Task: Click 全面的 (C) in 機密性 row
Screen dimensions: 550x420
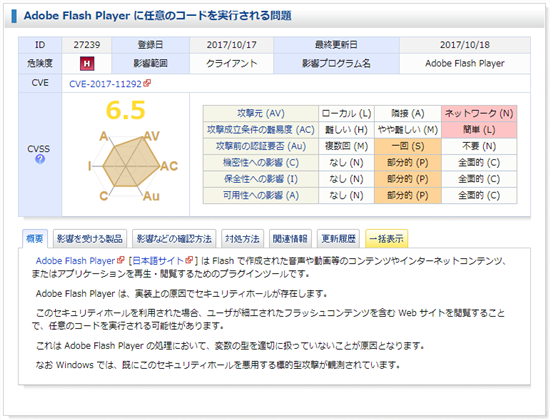Action: coord(479,163)
